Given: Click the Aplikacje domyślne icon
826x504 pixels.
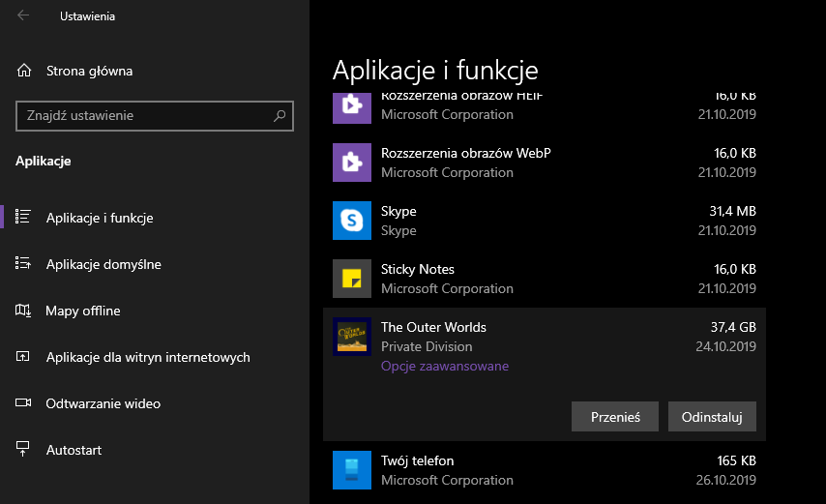Looking at the screenshot, I should pyautogui.click(x=22, y=263).
